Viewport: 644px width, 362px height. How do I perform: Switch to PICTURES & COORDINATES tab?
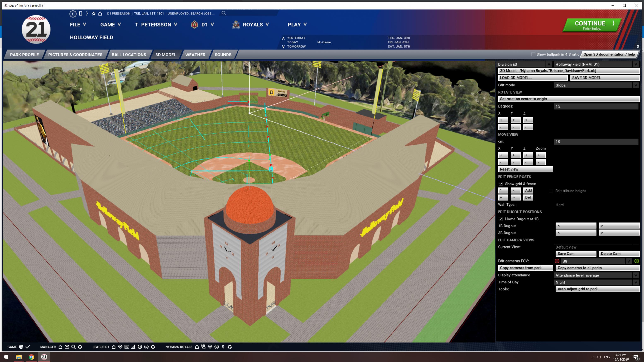pyautogui.click(x=75, y=54)
